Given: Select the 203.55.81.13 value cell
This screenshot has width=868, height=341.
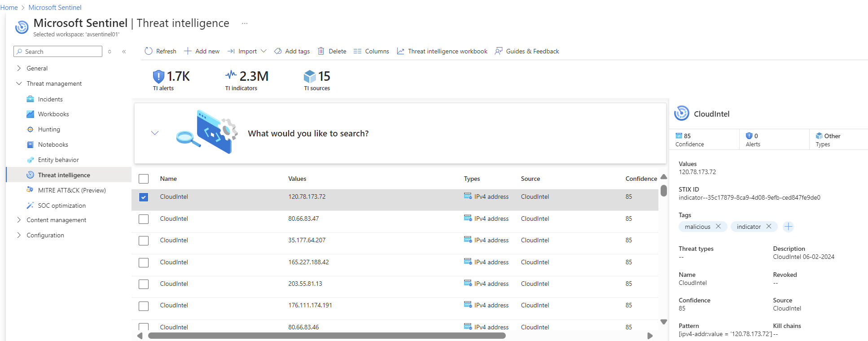Looking at the screenshot, I should (x=305, y=284).
